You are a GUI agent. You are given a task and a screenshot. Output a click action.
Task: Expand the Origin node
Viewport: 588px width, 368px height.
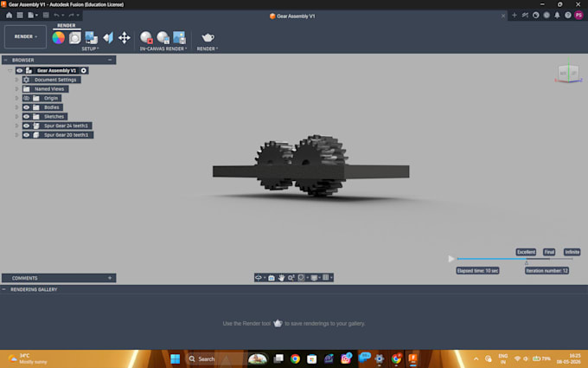(16, 98)
